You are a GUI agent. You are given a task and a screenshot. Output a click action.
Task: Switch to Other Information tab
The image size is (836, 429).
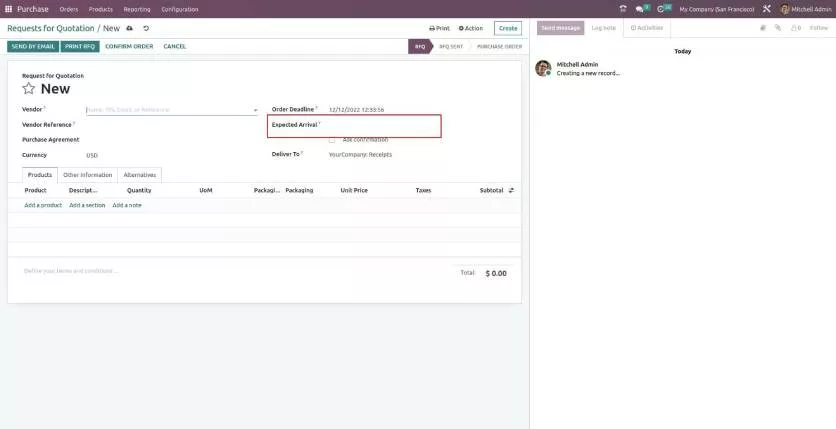point(87,175)
